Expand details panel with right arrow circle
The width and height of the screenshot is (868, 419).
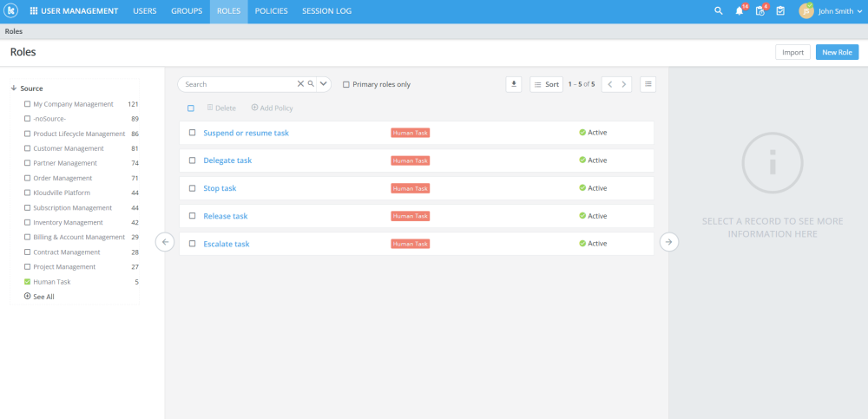pos(669,242)
